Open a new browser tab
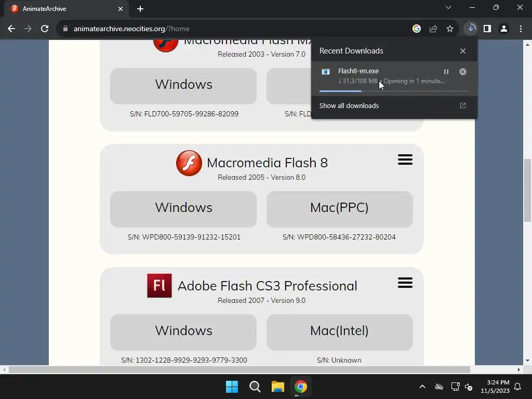Screen dimensions: 532x399 [x=140, y=9]
